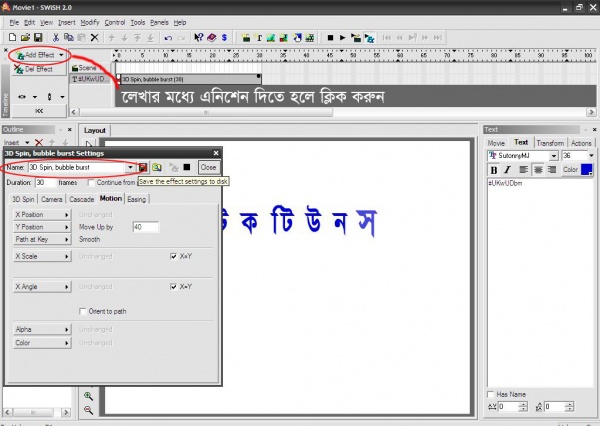Screen dimensions: 600x426
Task: Click the Duration frames input field
Action: click(x=46, y=183)
